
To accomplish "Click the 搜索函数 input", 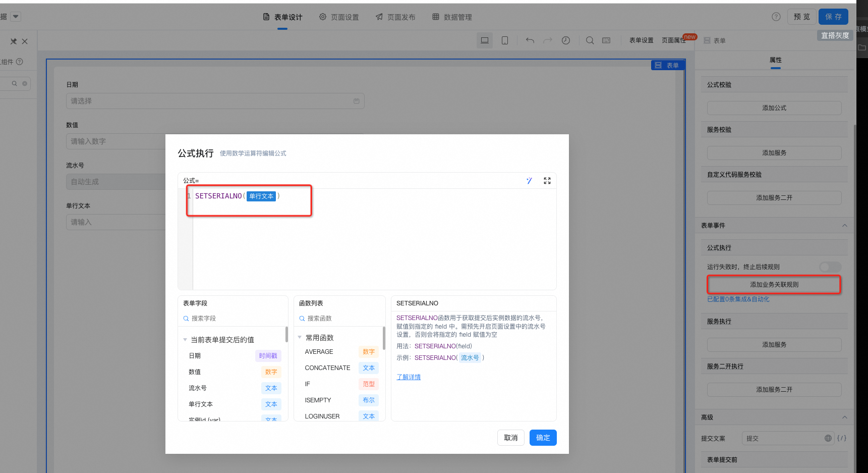I will (339, 319).
